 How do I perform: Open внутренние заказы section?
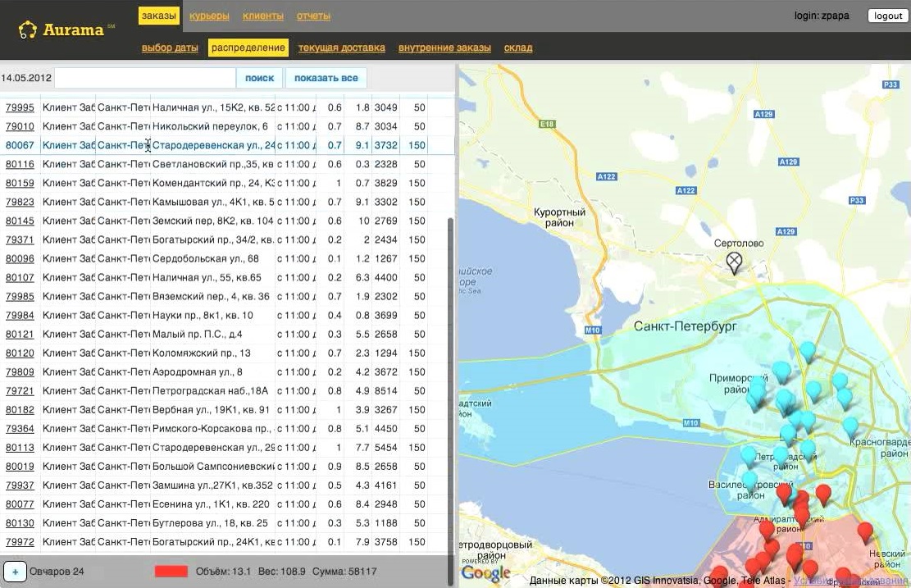[444, 48]
